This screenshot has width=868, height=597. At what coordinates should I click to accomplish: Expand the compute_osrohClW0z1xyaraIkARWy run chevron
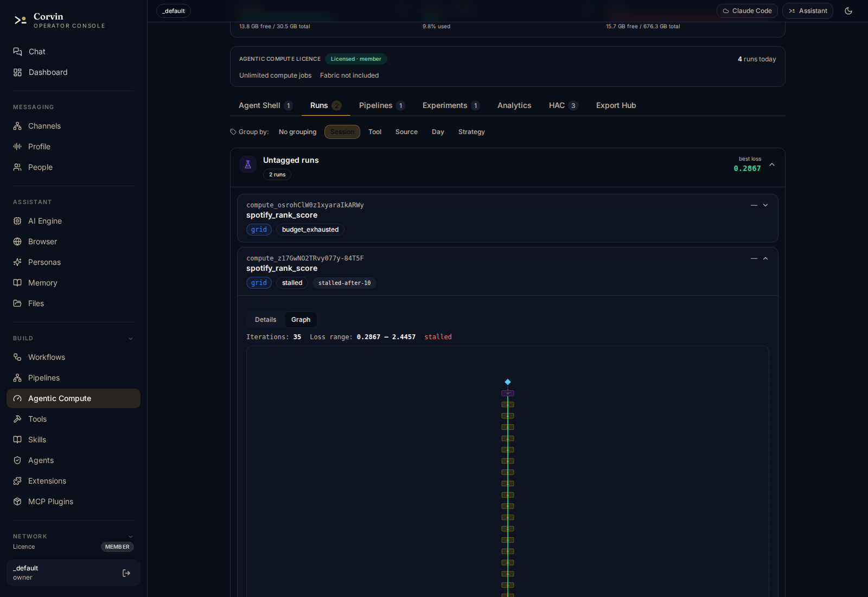coord(765,205)
